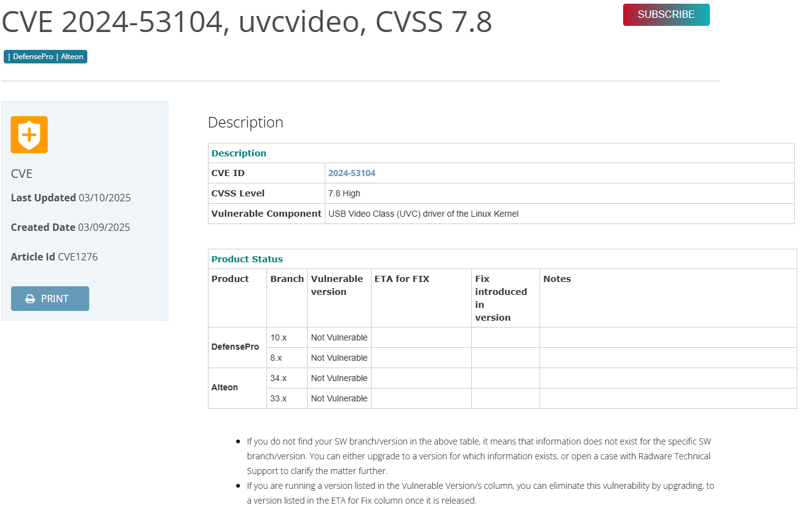The image size is (812, 519).
Task: Click the first bullet note about SW branch
Action: click(479, 456)
